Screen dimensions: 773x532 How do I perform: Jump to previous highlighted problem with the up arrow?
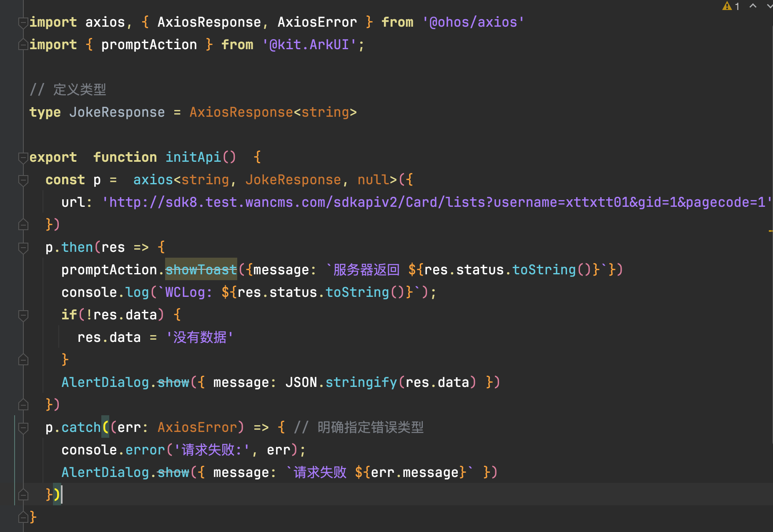coord(753,6)
